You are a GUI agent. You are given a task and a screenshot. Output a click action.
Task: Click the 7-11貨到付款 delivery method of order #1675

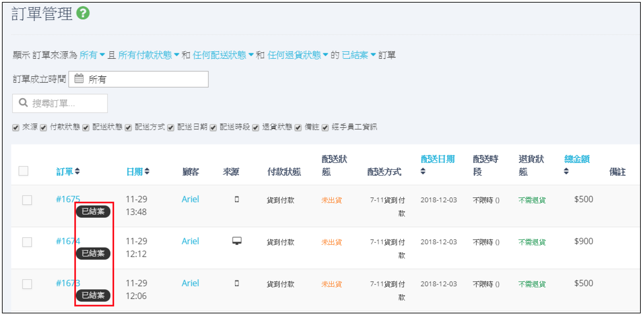(388, 207)
